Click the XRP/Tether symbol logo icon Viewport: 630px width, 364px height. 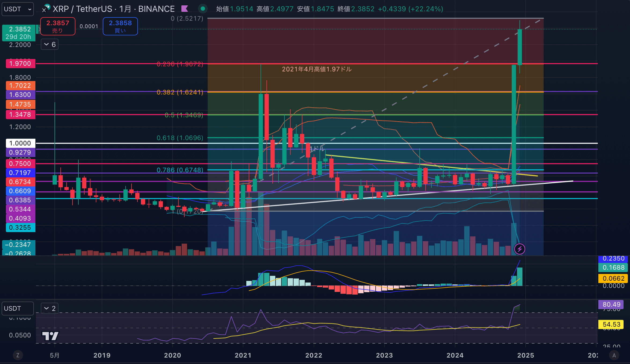pyautogui.click(x=46, y=8)
